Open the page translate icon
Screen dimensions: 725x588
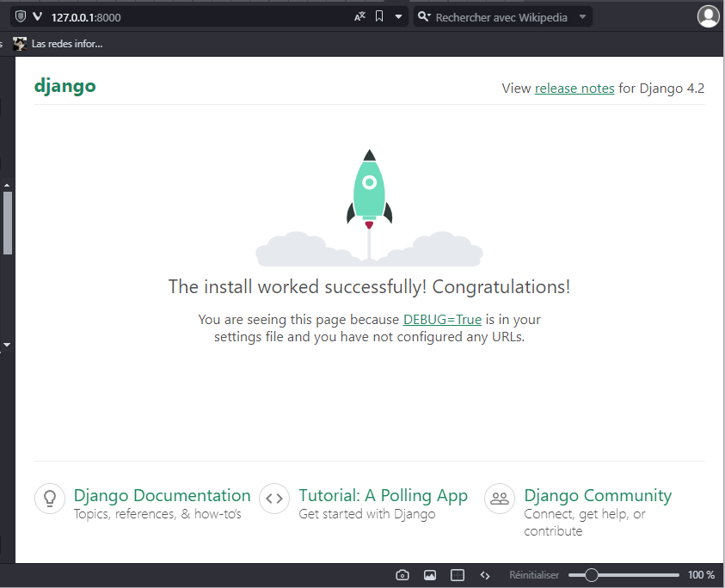click(x=359, y=17)
